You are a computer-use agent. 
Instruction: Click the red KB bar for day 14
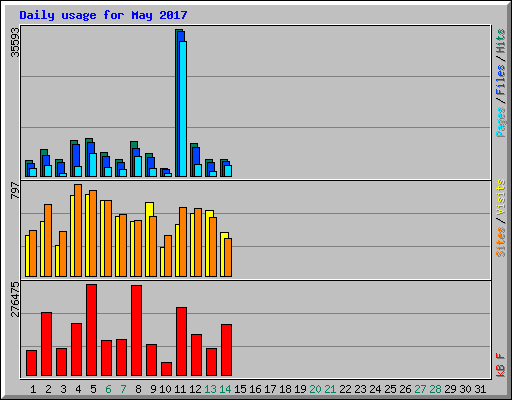tap(226, 350)
